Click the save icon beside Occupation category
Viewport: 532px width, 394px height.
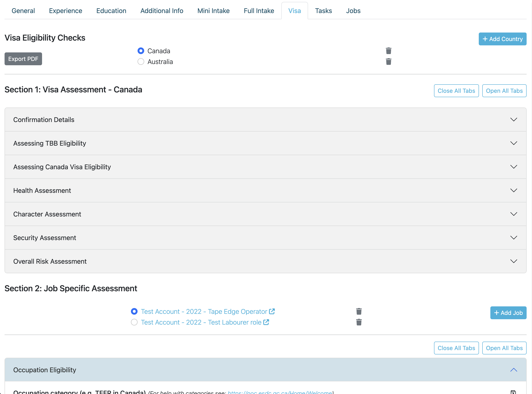(x=513, y=392)
